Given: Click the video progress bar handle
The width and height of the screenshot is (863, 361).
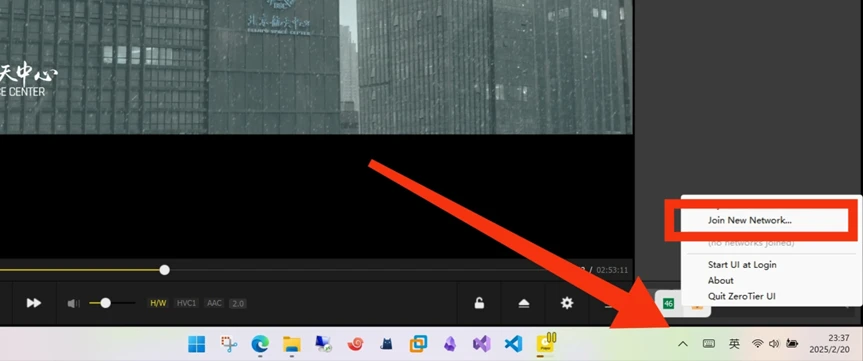Looking at the screenshot, I should (165, 270).
